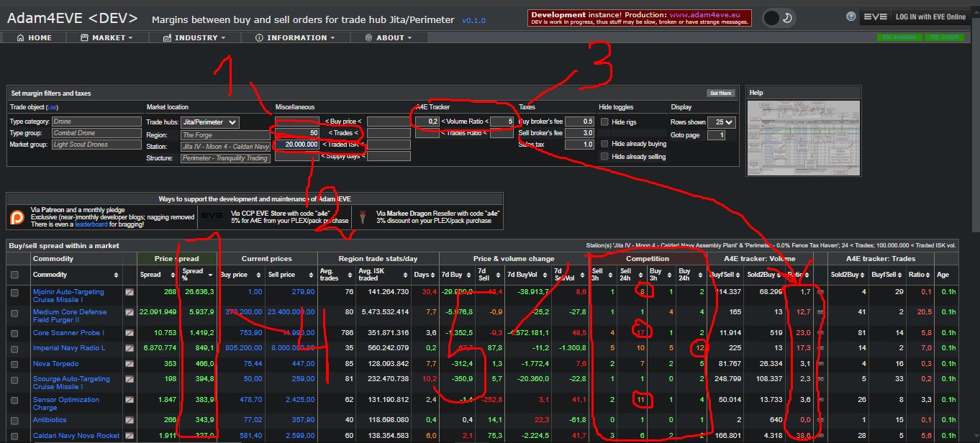This screenshot has width=980, height=443.
Task: Open chart icon for Sensor Optimization Charge
Action: click(x=130, y=400)
